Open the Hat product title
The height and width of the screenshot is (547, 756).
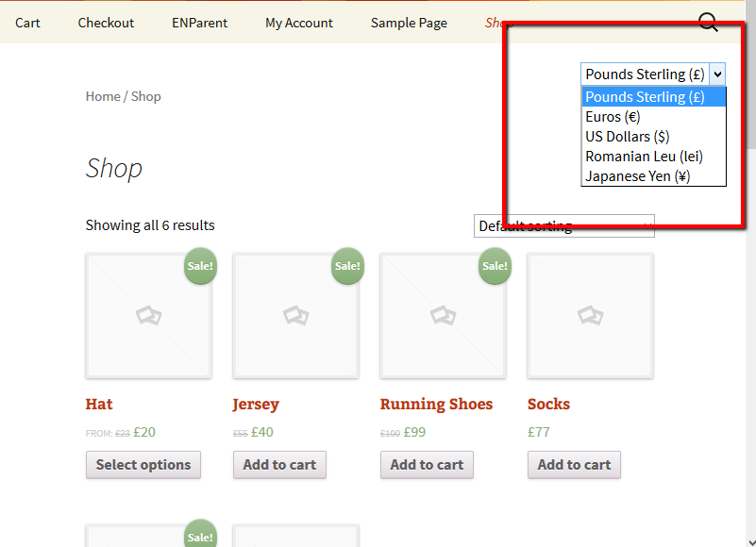(x=99, y=404)
